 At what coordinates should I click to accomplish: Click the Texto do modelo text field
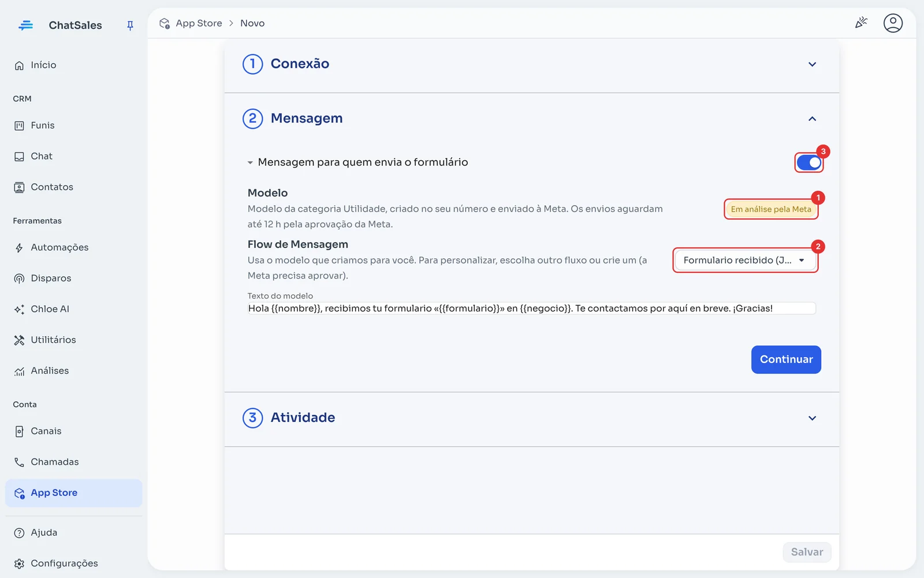(531, 308)
